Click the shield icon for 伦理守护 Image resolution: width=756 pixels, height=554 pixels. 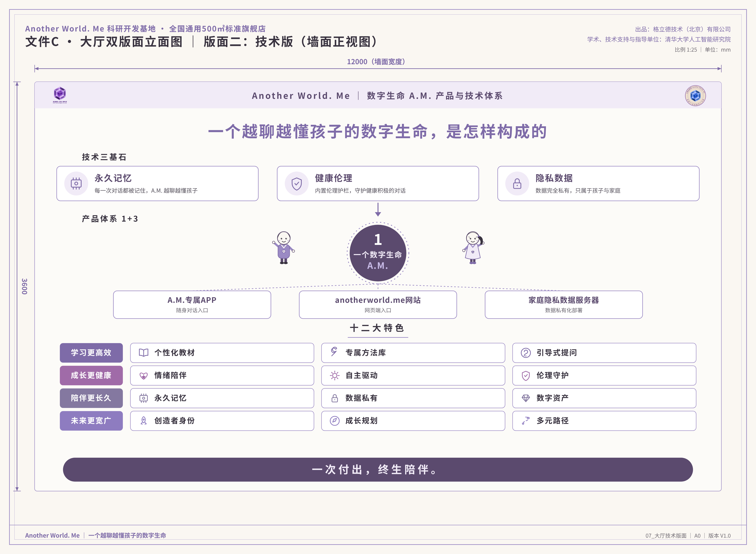coord(526,376)
